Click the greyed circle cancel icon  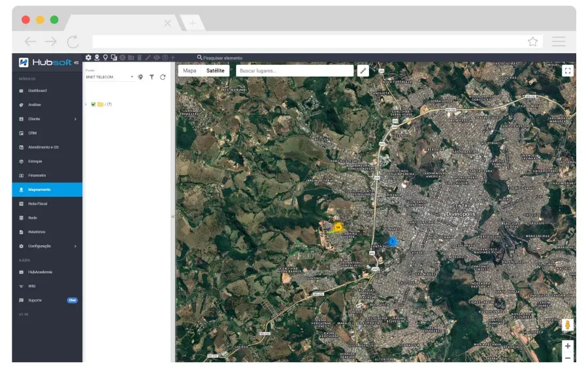click(x=122, y=58)
